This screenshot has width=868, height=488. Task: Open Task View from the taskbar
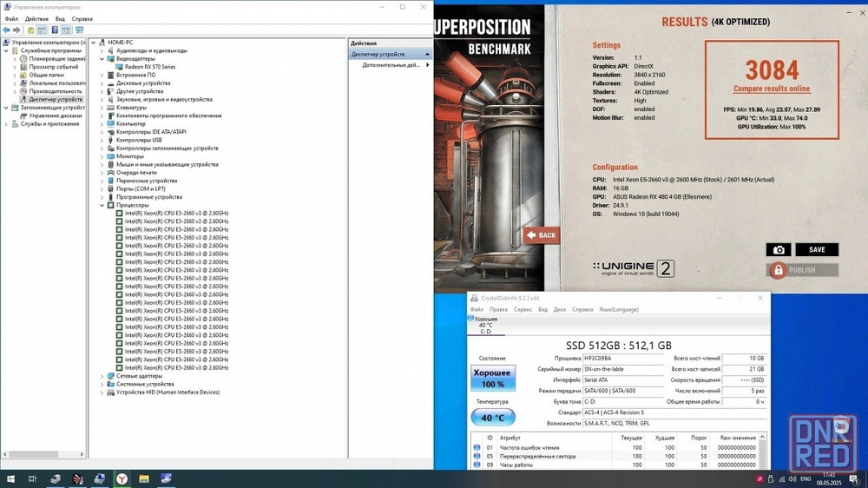[x=32, y=479]
